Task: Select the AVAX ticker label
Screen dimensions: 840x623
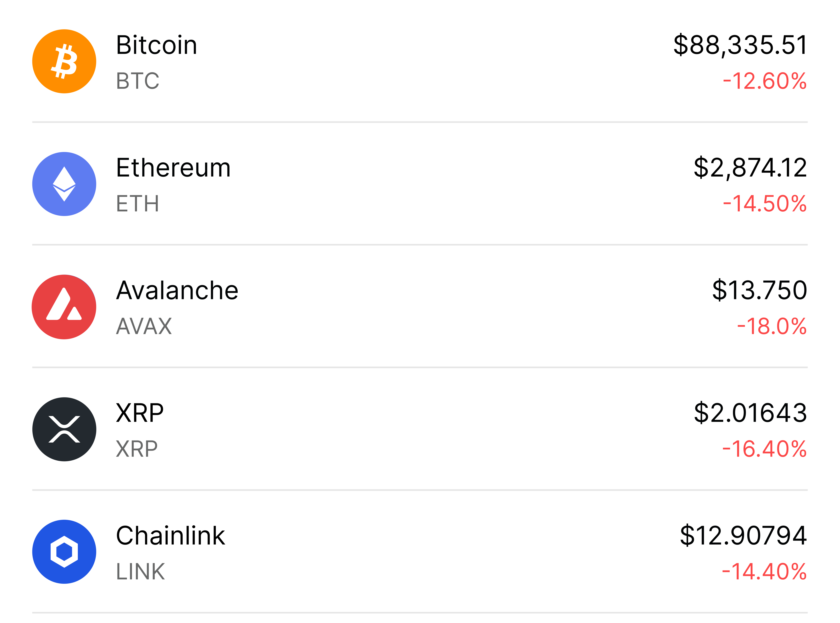Action: pyautogui.click(x=144, y=326)
